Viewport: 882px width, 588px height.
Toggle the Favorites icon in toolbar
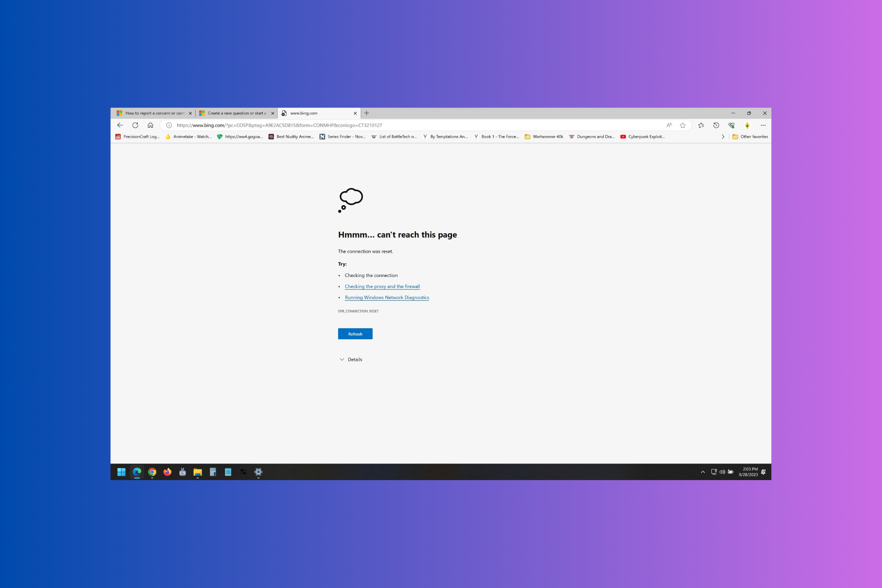tap(701, 124)
